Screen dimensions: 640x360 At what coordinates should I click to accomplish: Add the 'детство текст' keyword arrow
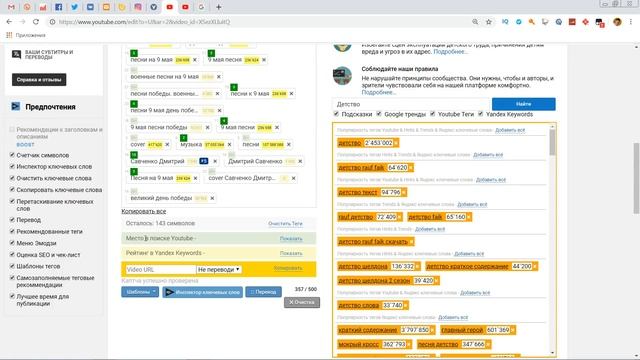click(404, 192)
